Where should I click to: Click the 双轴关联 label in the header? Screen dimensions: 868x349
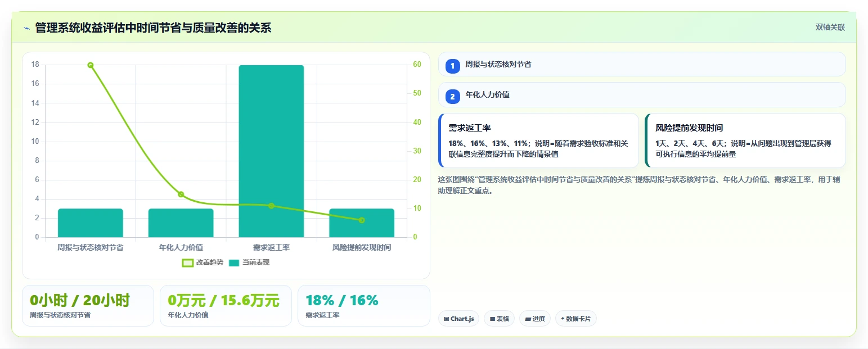tap(830, 27)
